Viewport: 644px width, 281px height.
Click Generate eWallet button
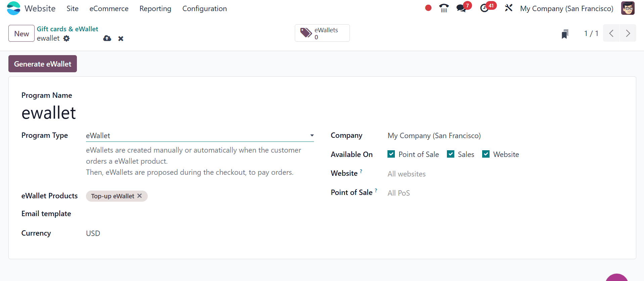(43, 64)
